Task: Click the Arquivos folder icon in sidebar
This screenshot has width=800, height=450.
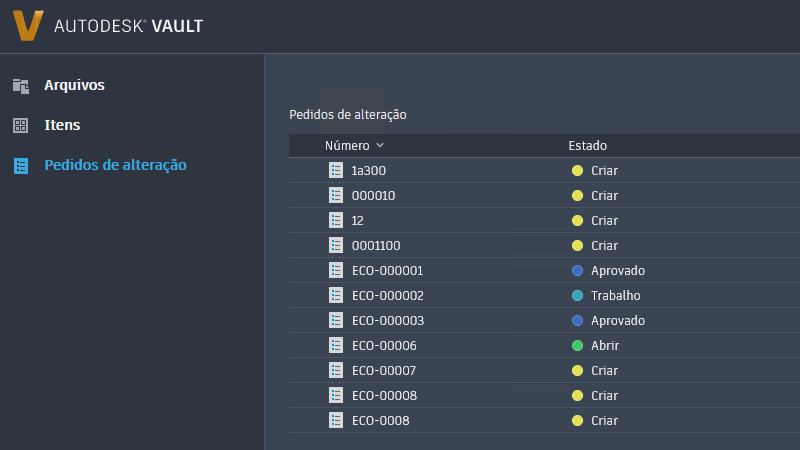Action: [x=20, y=86]
